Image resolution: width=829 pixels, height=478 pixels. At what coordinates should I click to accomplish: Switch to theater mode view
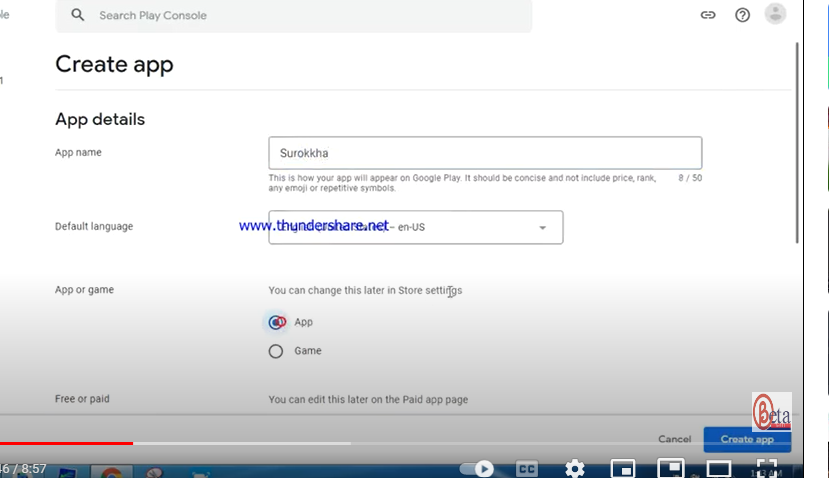[718, 468]
